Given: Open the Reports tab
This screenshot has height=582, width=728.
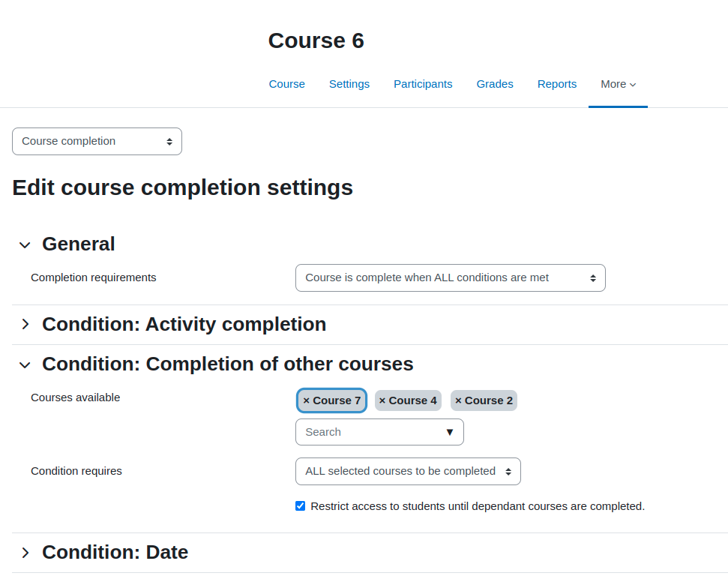Looking at the screenshot, I should 557,84.
